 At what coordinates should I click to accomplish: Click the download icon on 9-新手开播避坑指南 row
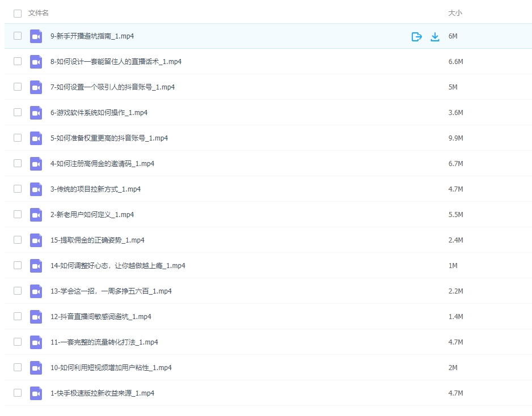pos(435,36)
